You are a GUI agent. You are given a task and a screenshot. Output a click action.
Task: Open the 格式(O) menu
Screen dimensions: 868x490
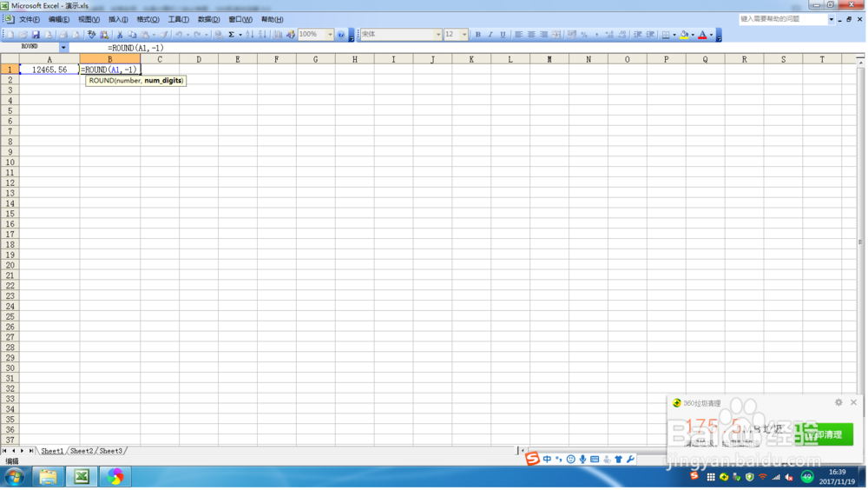click(148, 19)
